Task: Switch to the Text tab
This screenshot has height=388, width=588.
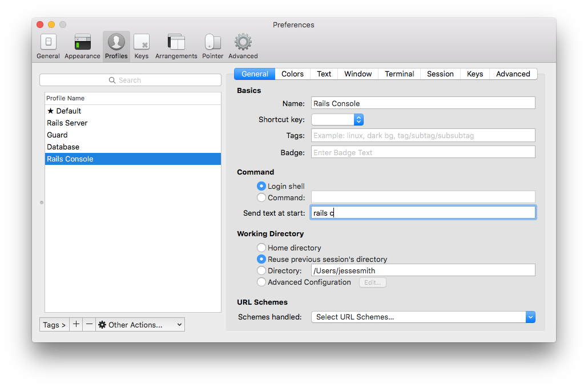Action: [324, 74]
